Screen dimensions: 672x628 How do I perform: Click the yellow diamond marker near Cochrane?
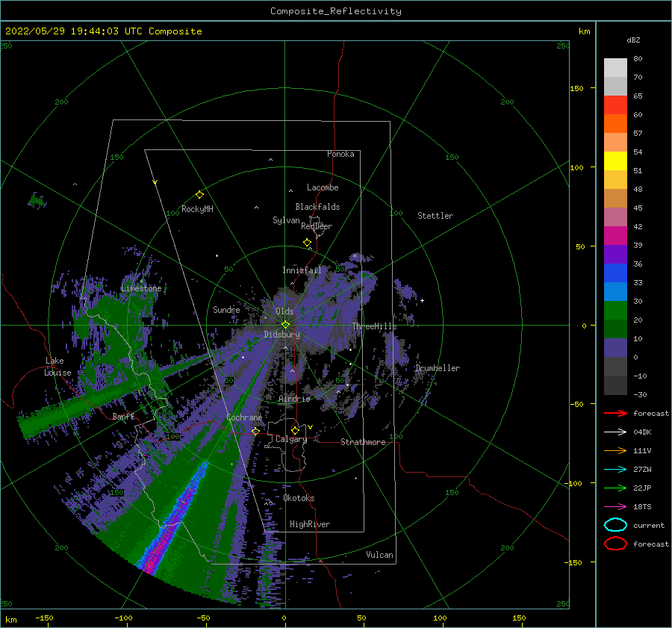coord(255,431)
